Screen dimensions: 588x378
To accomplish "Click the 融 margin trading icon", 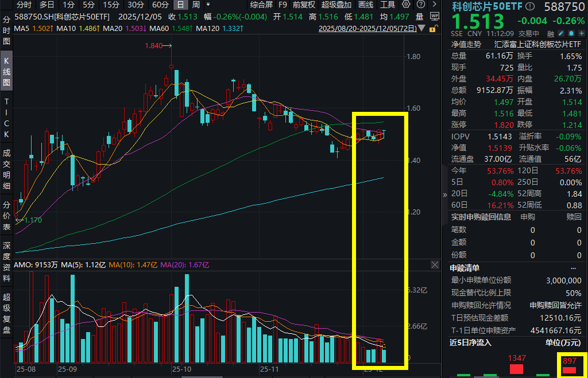I will pyautogui.click(x=550, y=33).
